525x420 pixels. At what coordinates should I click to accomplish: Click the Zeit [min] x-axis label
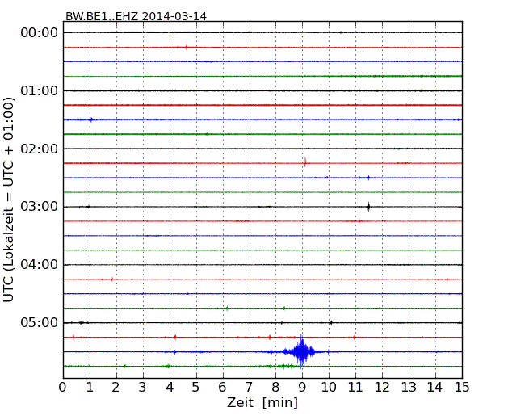(x=262, y=402)
